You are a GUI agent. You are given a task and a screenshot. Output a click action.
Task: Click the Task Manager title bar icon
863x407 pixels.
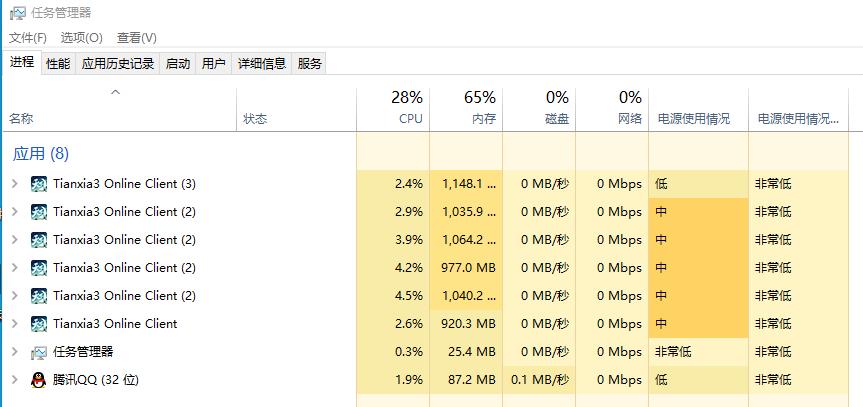(x=18, y=13)
